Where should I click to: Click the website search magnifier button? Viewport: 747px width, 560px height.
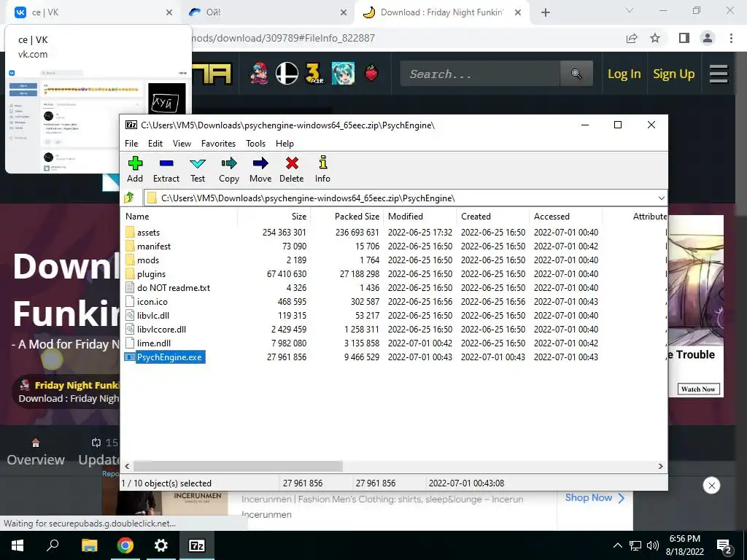[x=576, y=74]
